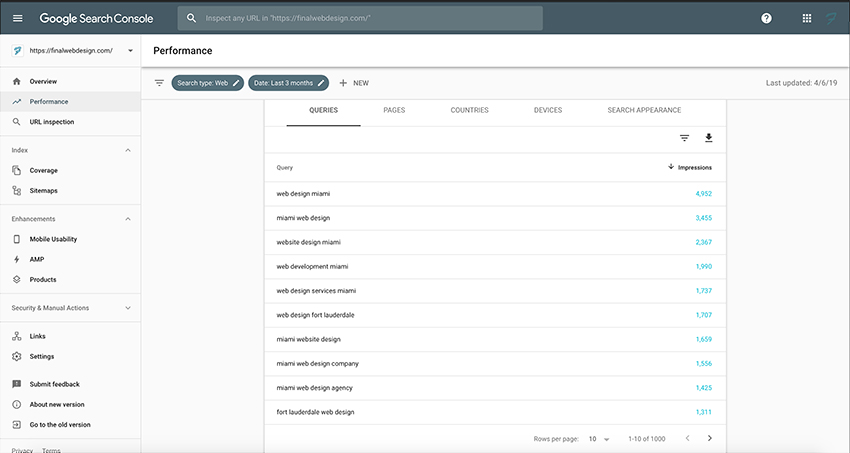Click the Go to old version exit icon
Screen dimensions: 850x453
tap(17, 425)
